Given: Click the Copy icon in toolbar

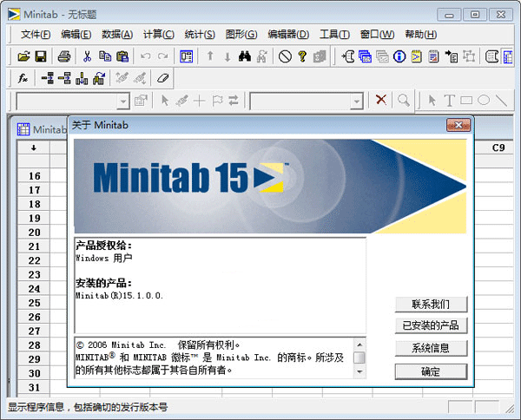Looking at the screenshot, I should 105,56.
